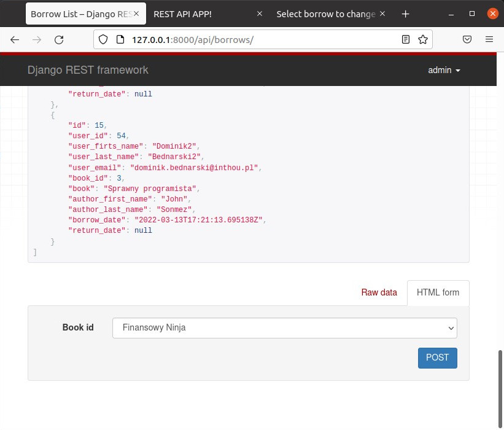The height and width of the screenshot is (430, 504).
Task: Close the REST API APP! tab
Action: (260, 14)
